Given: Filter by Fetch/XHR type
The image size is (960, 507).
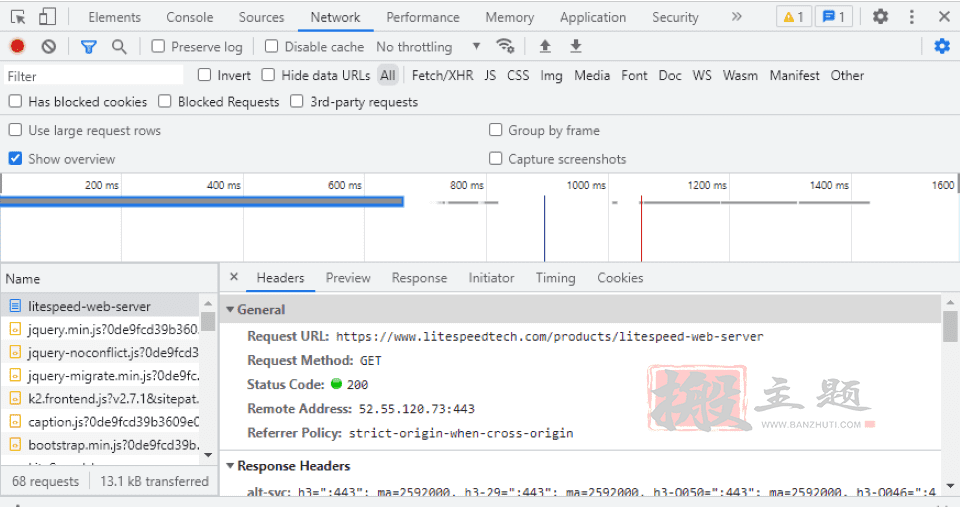Looking at the screenshot, I should click(443, 75).
